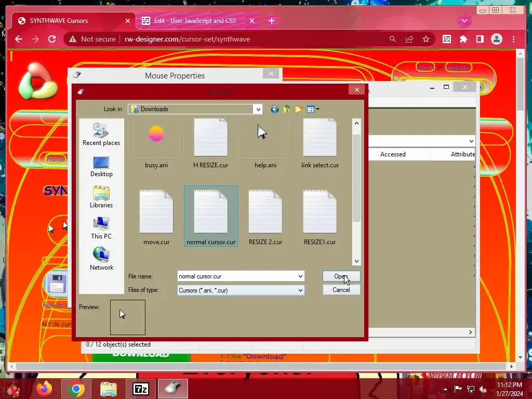Select the move.cur file
The width and height of the screenshot is (532, 399).
coord(156,217)
